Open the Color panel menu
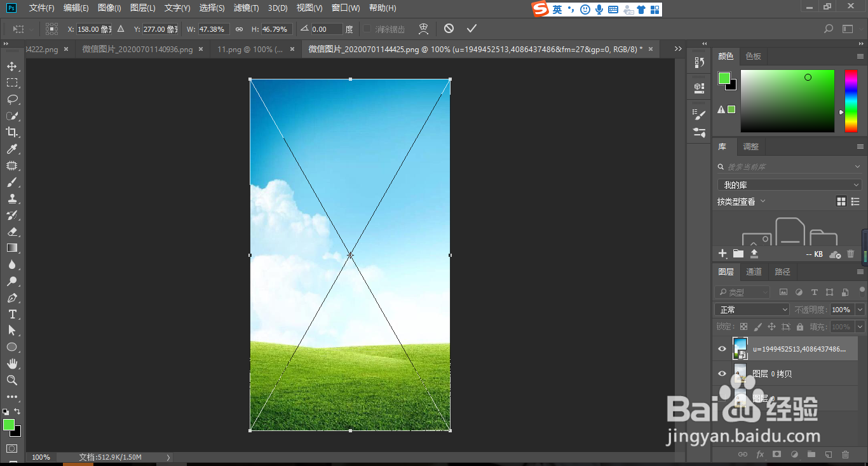The height and width of the screenshot is (466, 868). point(860,57)
